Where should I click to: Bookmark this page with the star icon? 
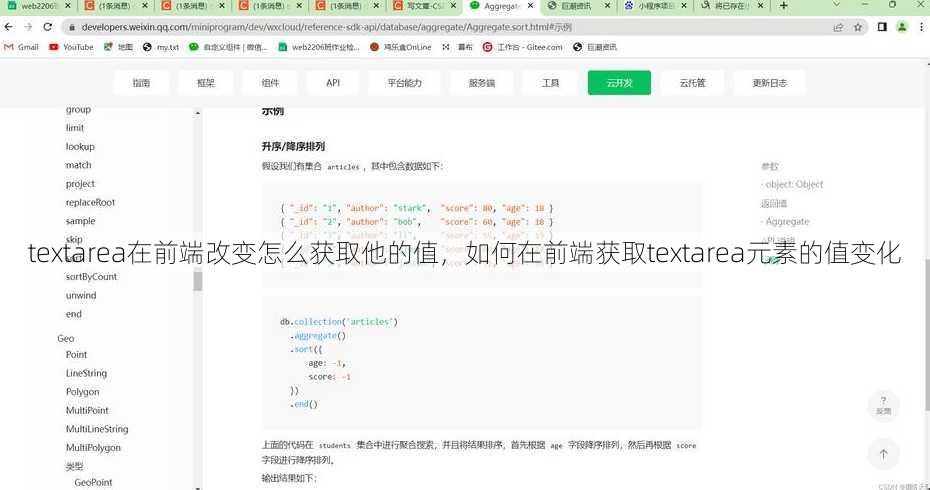coord(858,27)
